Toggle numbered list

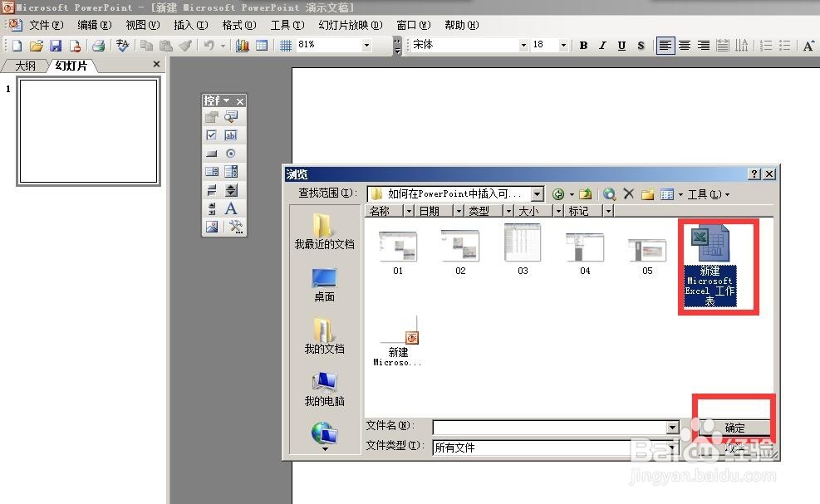click(x=766, y=46)
